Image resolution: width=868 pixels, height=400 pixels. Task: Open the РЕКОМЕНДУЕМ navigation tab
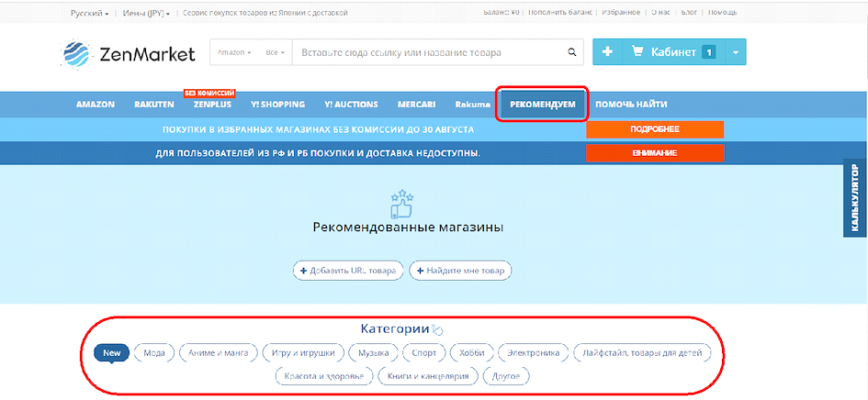point(543,104)
